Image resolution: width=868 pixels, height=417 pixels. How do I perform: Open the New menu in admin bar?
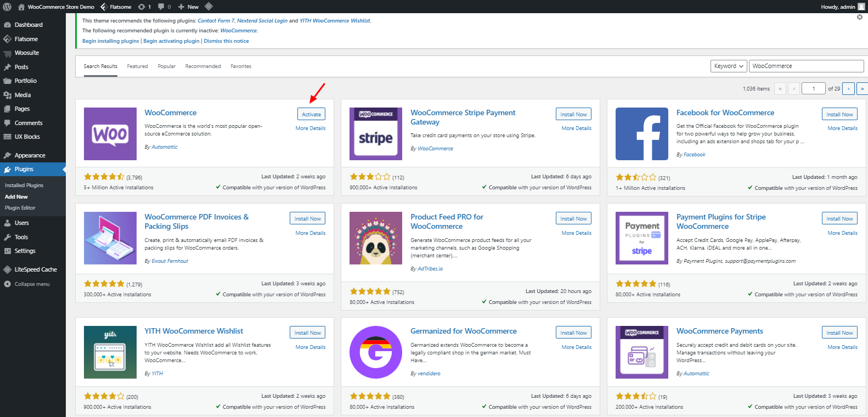188,7
